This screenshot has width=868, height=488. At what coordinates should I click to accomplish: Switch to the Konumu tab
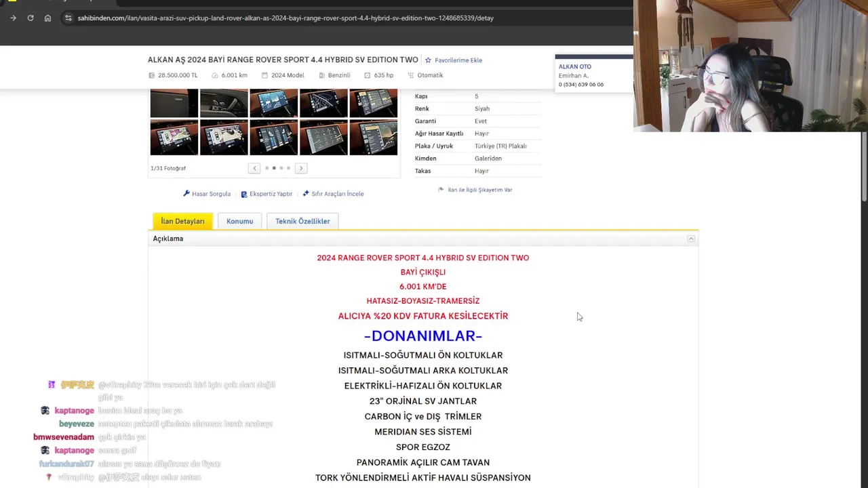[x=239, y=221]
